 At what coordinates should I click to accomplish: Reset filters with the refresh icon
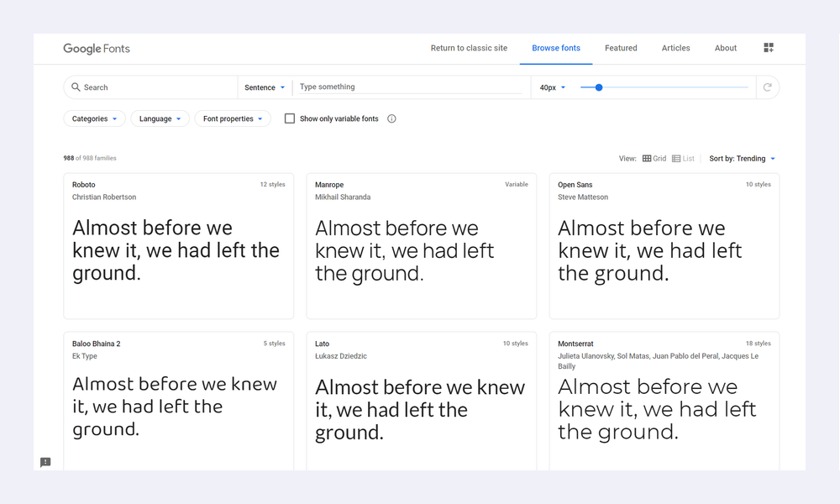click(x=767, y=87)
